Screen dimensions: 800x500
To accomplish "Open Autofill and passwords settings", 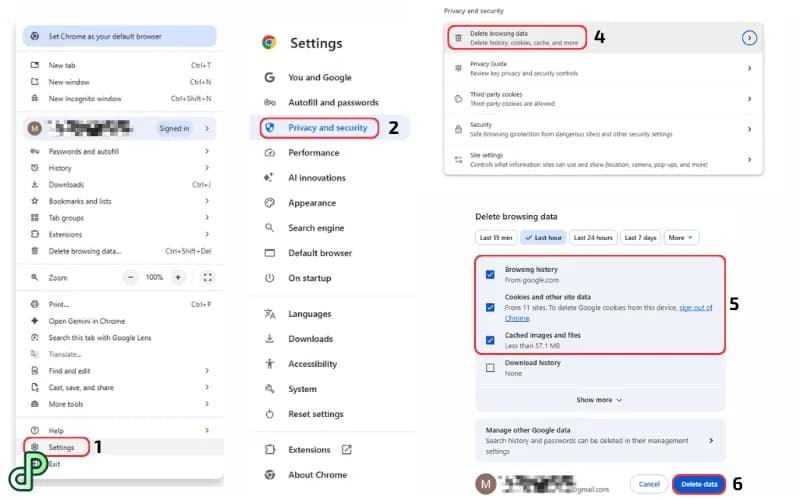I will point(333,103).
